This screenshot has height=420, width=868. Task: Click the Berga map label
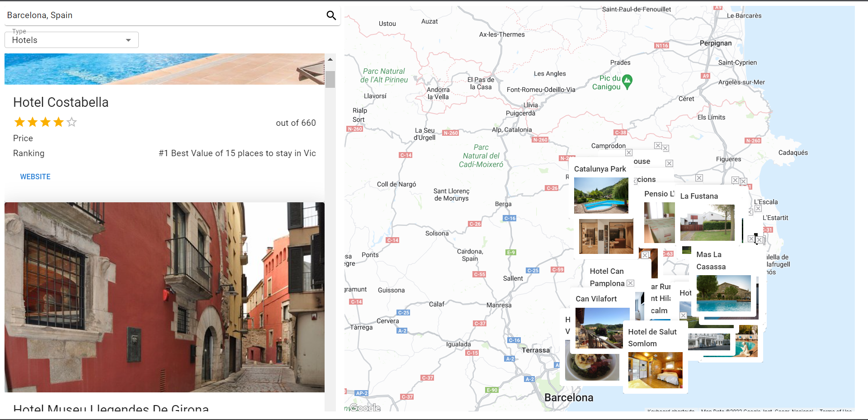[503, 204]
